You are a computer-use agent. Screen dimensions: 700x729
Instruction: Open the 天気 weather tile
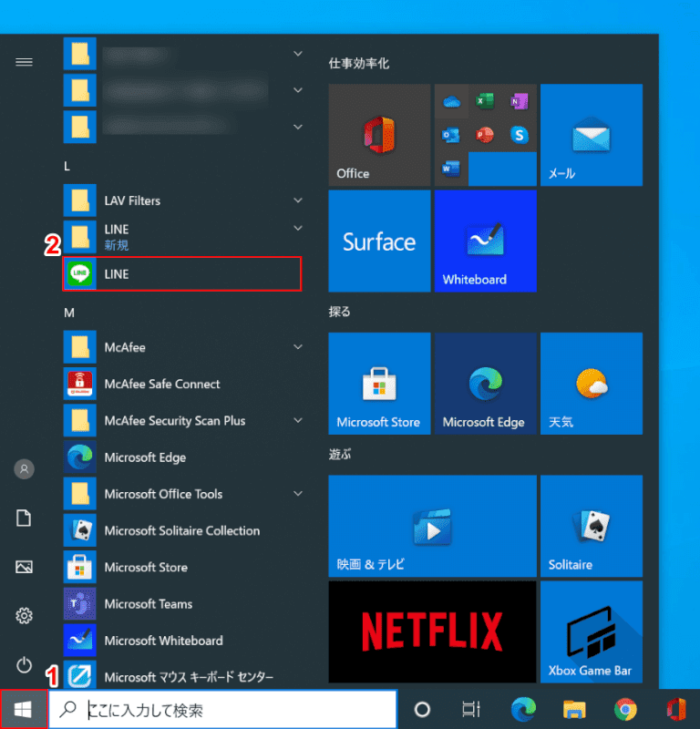[592, 384]
